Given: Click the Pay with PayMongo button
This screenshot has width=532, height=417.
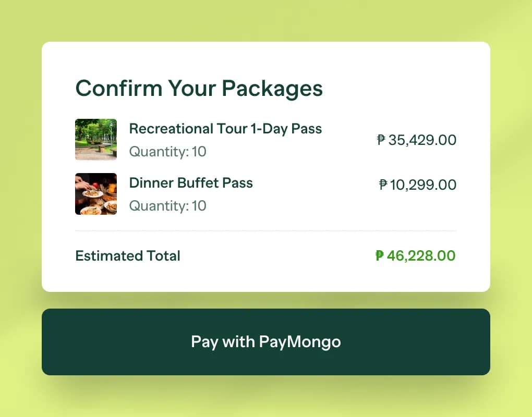Looking at the screenshot, I should coord(265,342).
